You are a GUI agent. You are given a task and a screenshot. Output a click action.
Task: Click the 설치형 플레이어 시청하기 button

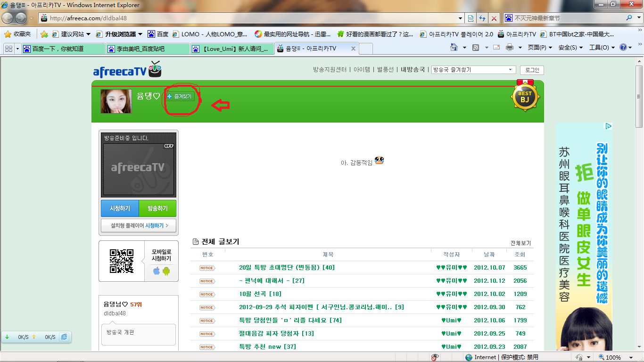139,225
